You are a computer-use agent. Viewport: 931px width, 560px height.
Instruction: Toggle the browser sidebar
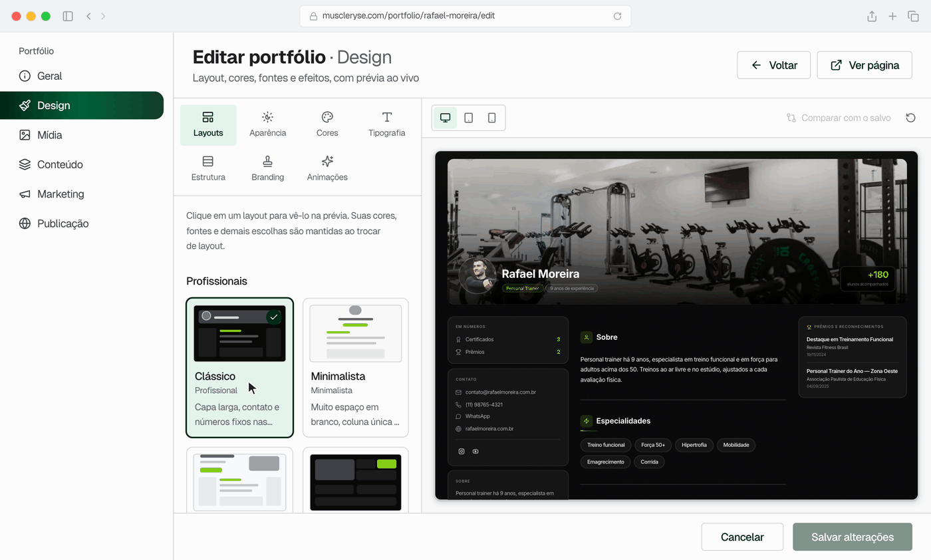tap(68, 16)
